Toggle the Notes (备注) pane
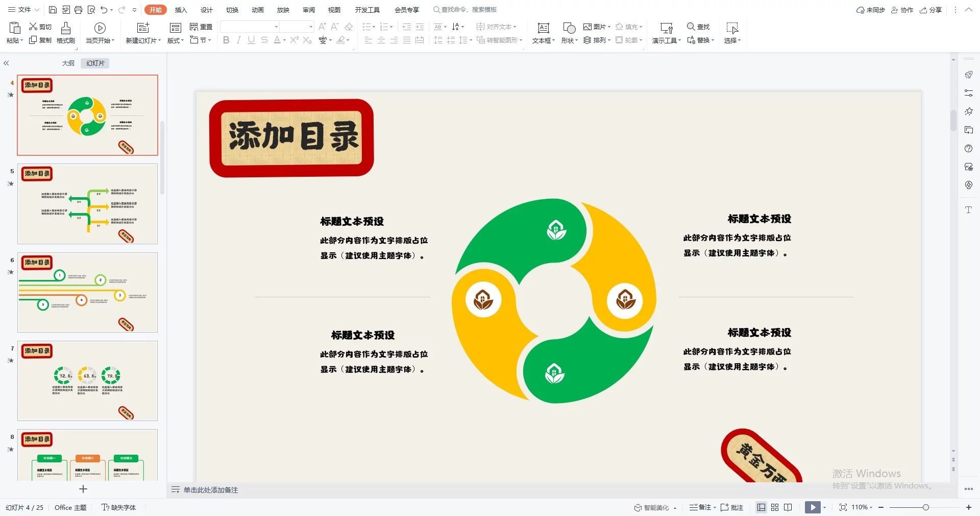The width and height of the screenshot is (980, 516). 702,507
